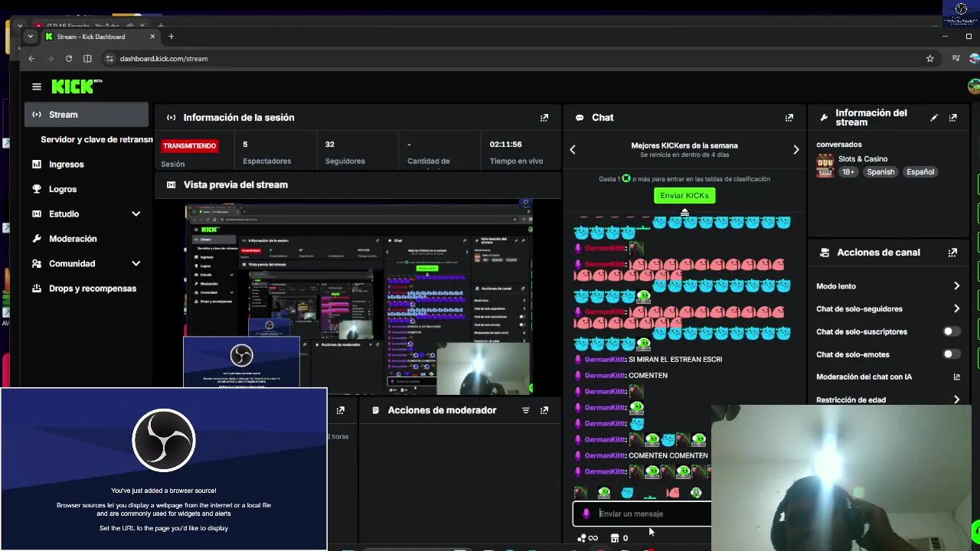
Task: Pick the green frog emote in quick emote row
Action: pyautogui.click(x=604, y=492)
